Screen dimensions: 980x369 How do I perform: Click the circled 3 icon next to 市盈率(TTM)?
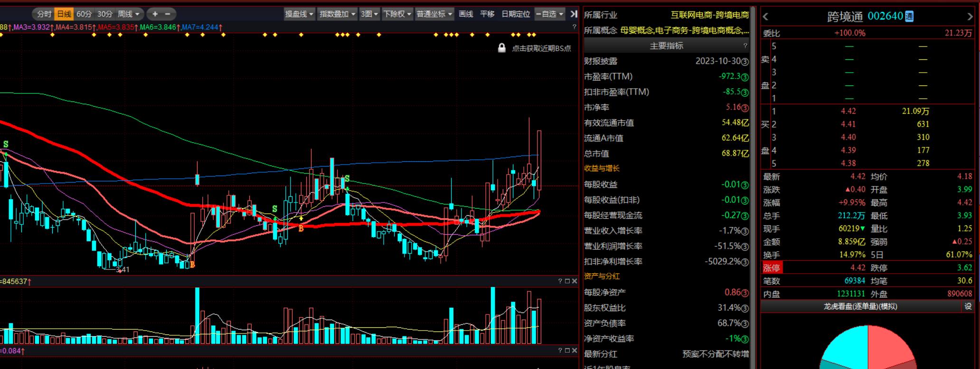pyautogui.click(x=745, y=77)
